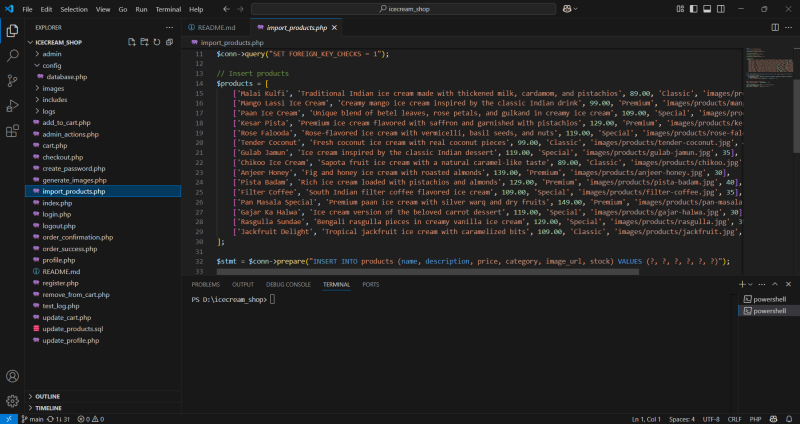800x424 pixels.
Task: Open the Accounts icon in activity bar
Action: click(12, 376)
